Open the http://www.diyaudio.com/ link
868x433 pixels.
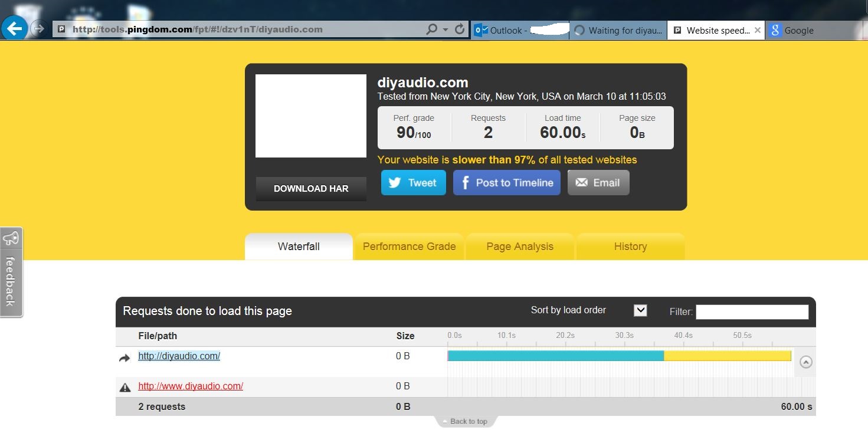pos(191,386)
